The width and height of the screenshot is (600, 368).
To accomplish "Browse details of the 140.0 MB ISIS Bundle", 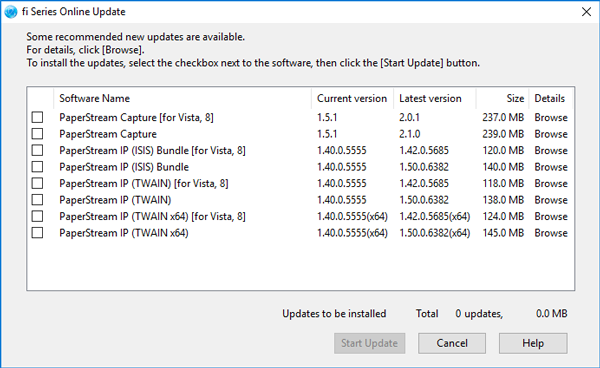I will tap(551, 167).
